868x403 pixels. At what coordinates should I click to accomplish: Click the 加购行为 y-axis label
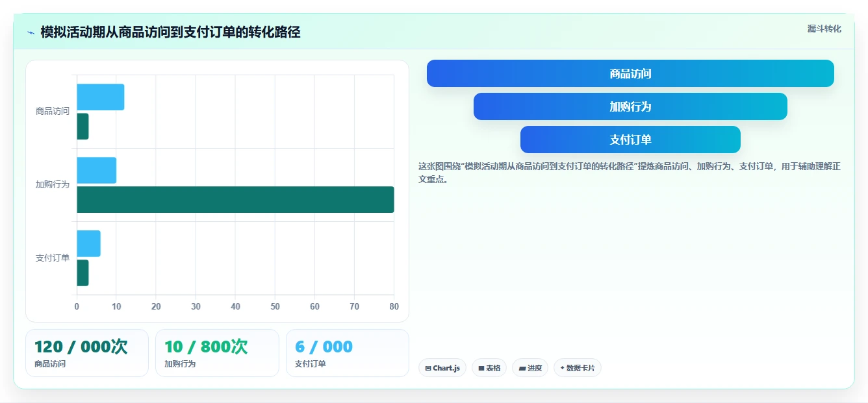pyautogui.click(x=52, y=185)
